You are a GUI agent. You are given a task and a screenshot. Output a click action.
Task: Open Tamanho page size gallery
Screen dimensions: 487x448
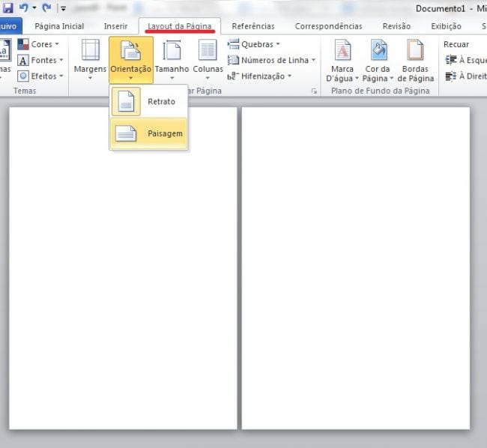pos(172,58)
